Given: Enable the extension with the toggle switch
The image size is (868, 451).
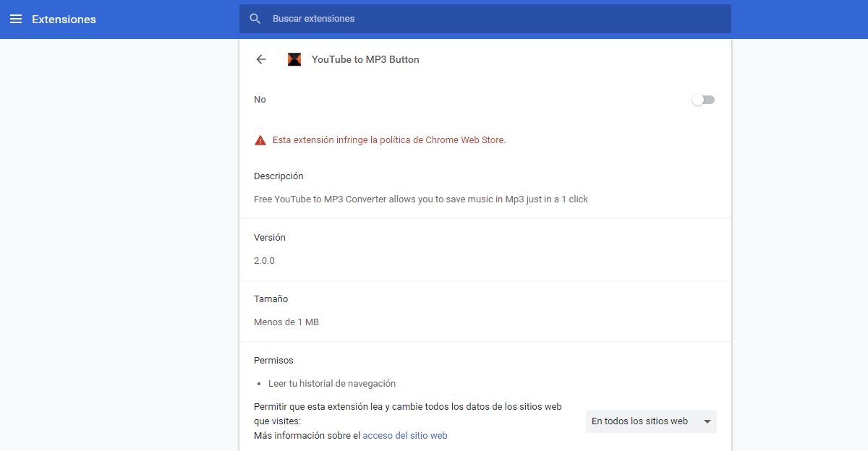Looking at the screenshot, I should [x=702, y=100].
